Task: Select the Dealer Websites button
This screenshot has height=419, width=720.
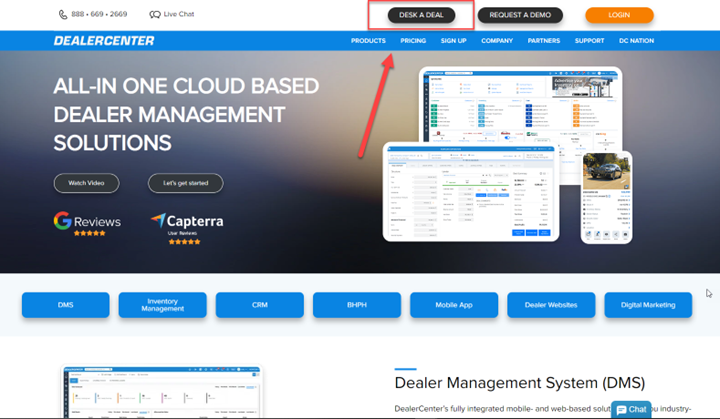Action: (x=551, y=305)
